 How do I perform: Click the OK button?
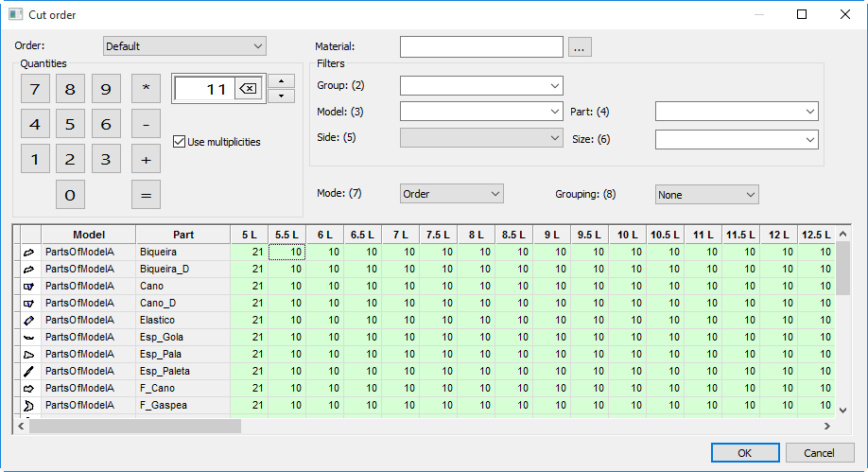[745, 453]
